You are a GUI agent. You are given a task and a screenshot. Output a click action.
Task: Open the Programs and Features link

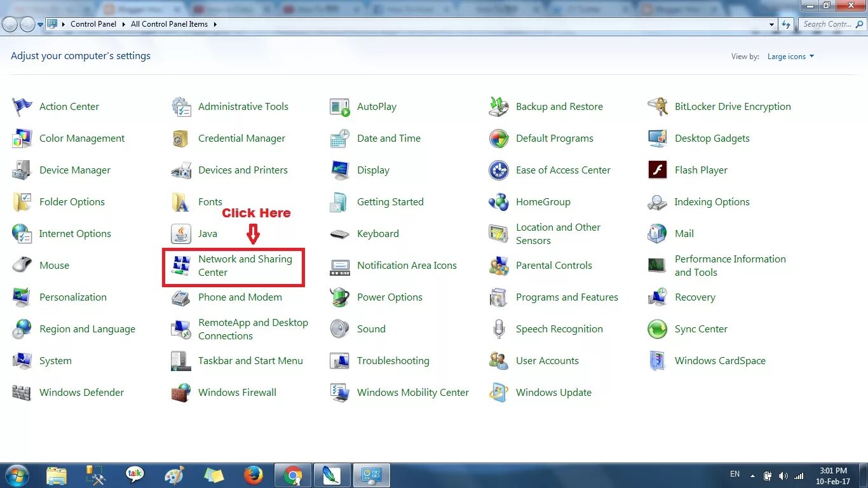pos(567,297)
